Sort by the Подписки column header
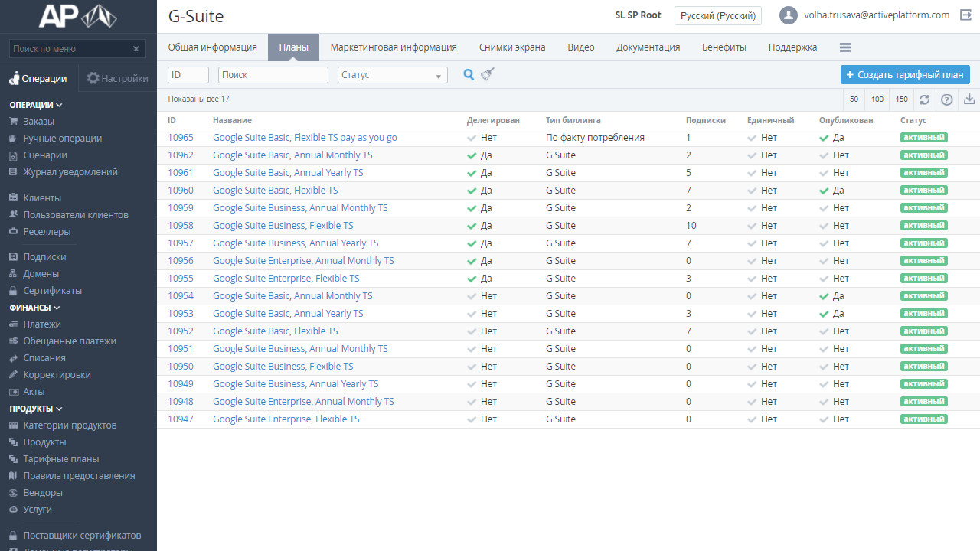Screen dimensions: 980x551 click(x=706, y=120)
